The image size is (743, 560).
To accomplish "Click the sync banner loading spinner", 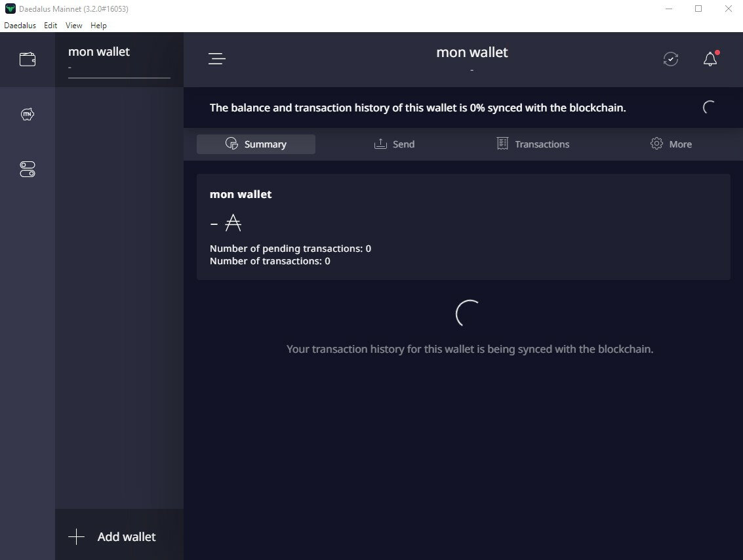I will 710,108.
